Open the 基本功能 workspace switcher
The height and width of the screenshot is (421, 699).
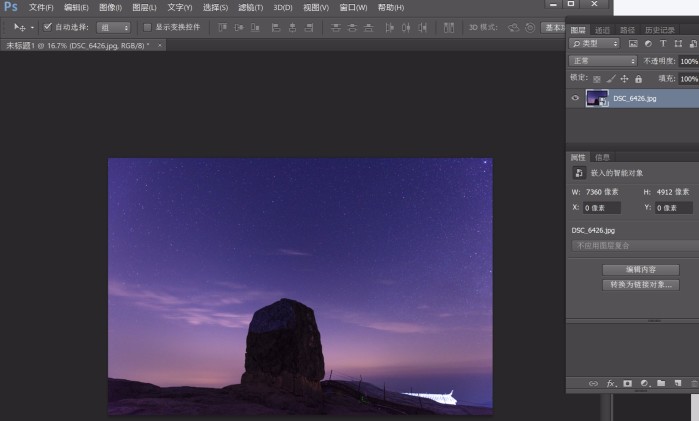coord(553,28)
